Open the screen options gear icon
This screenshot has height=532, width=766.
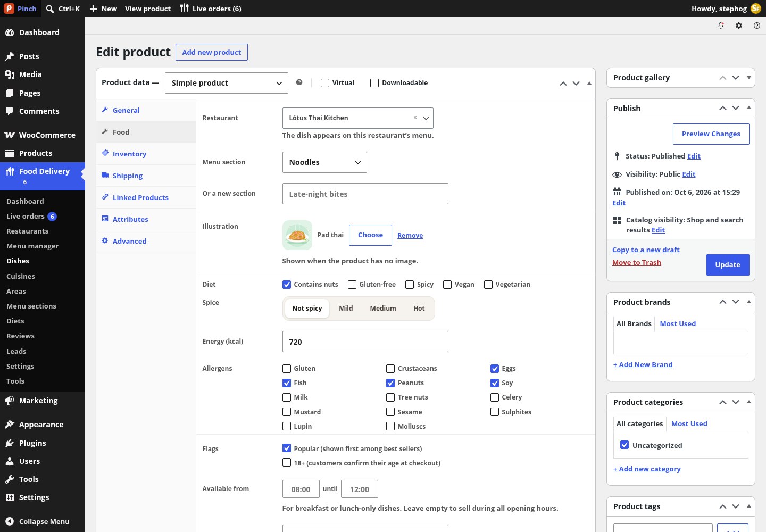click(x=739, y=26)
